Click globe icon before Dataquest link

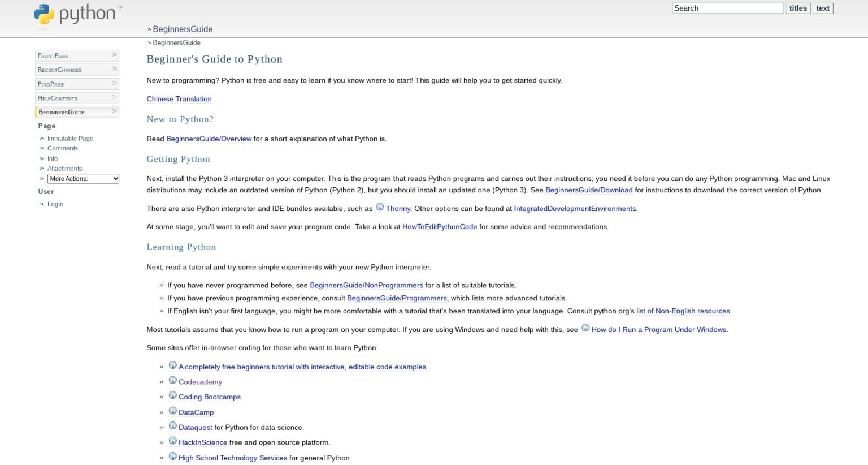pyautogui.click(x=173, y=426)
